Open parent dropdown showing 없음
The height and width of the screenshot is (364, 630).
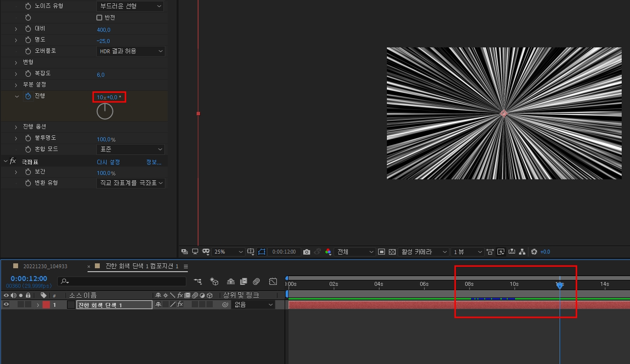coord(253,304)
